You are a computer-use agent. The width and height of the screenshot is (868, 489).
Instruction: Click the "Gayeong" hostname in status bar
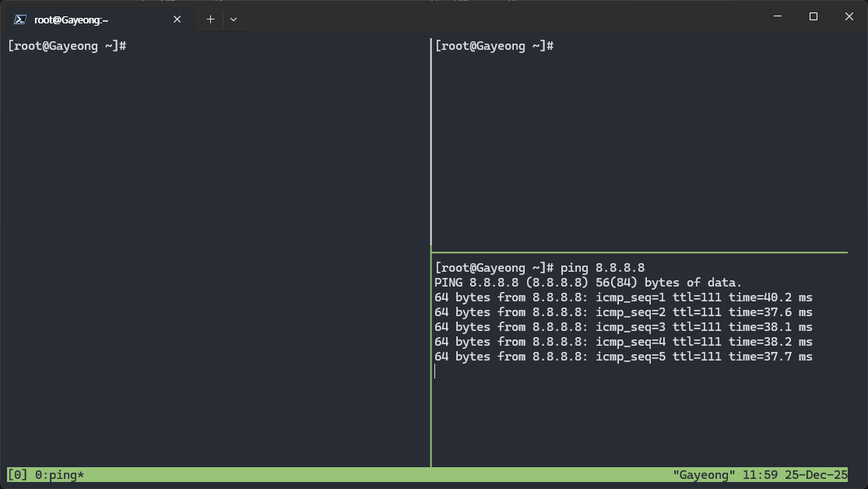coord(704,474)
